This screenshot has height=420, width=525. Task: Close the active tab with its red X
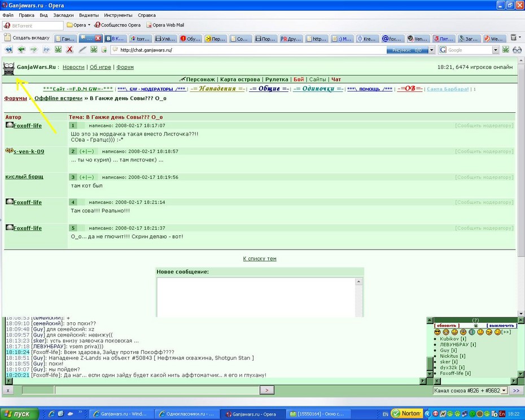98,38
